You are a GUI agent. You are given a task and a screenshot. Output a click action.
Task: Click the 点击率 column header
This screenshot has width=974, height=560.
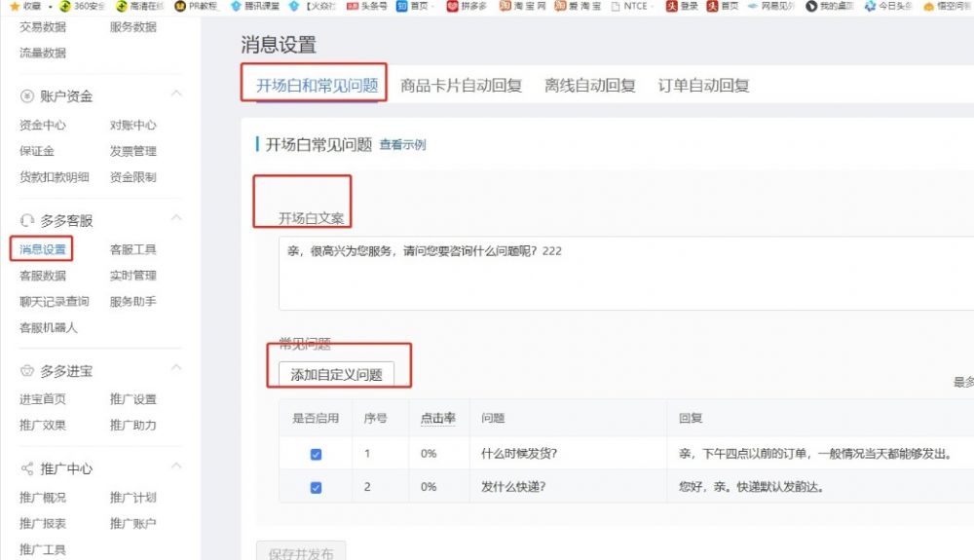(x=438, y=418)
